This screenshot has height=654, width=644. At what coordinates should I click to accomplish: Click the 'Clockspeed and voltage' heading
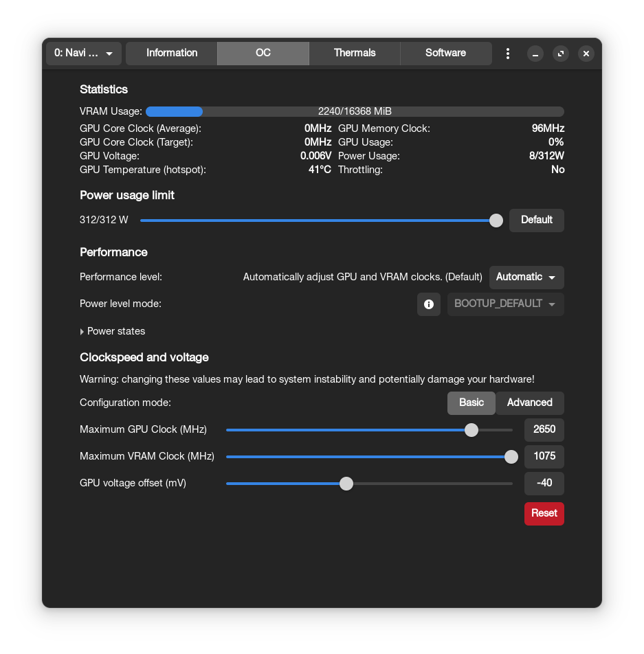coord(144,357)
